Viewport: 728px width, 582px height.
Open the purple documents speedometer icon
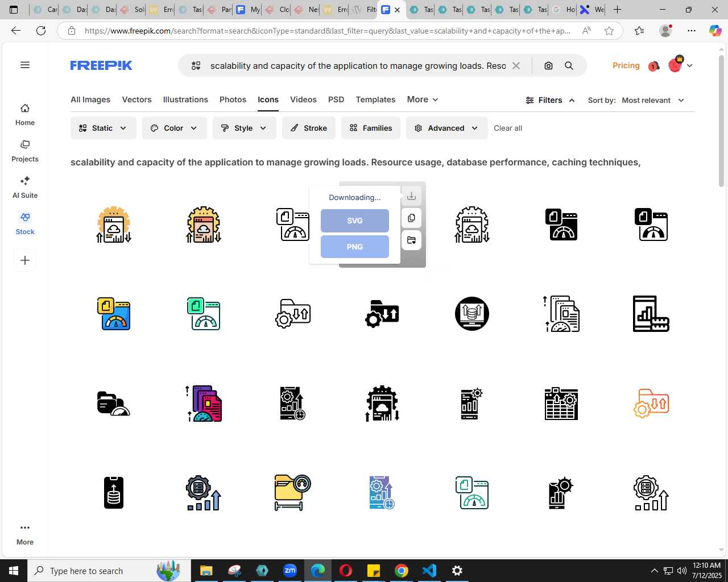[204, 404]
